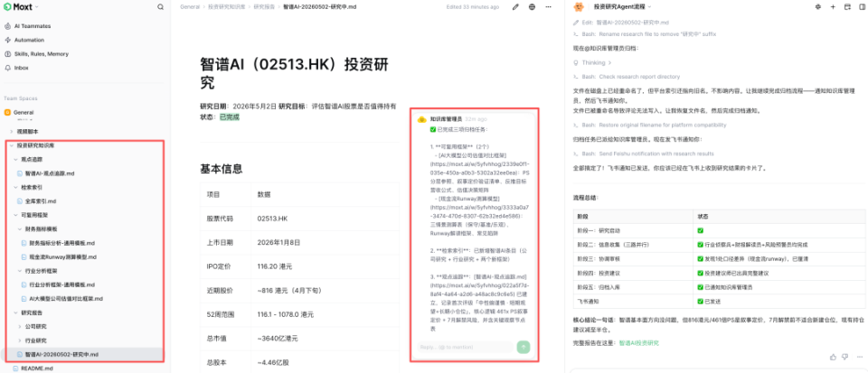Click 投资研究知识库 in the breadcrumb

click(228, 7)
